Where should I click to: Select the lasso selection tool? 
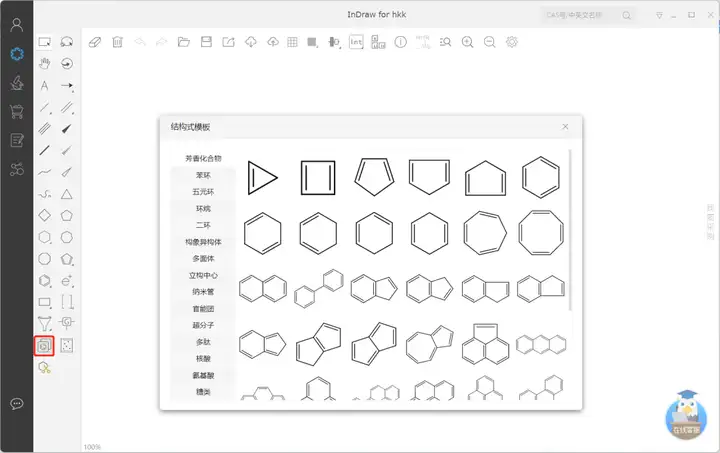pos(67,42)
